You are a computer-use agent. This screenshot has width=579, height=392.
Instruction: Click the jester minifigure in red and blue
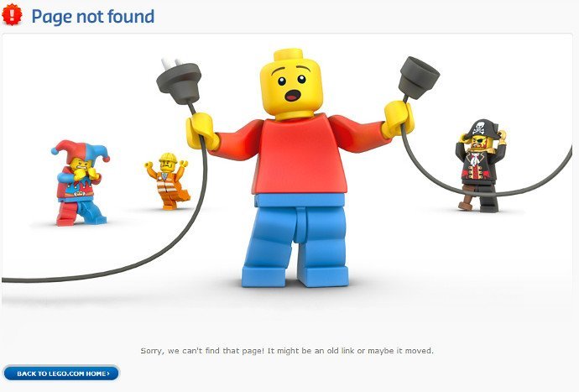click(80, 182)
